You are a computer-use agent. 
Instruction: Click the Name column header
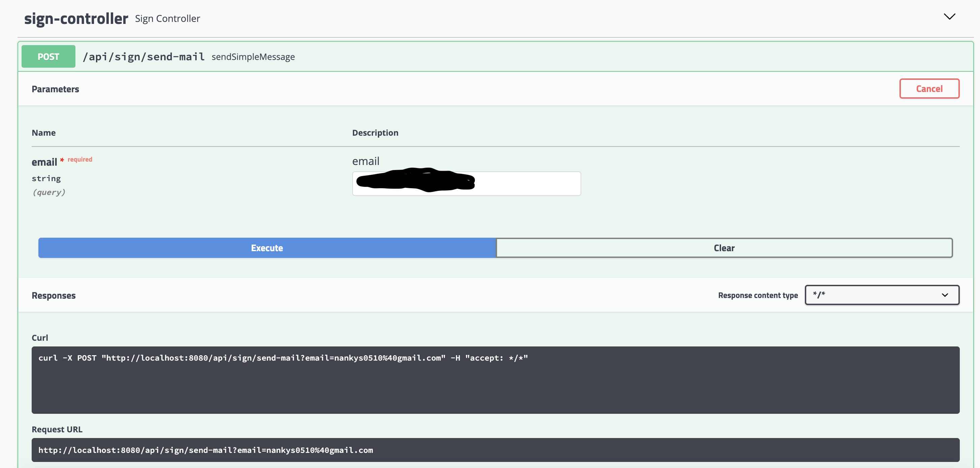click(x=43, y=133)
